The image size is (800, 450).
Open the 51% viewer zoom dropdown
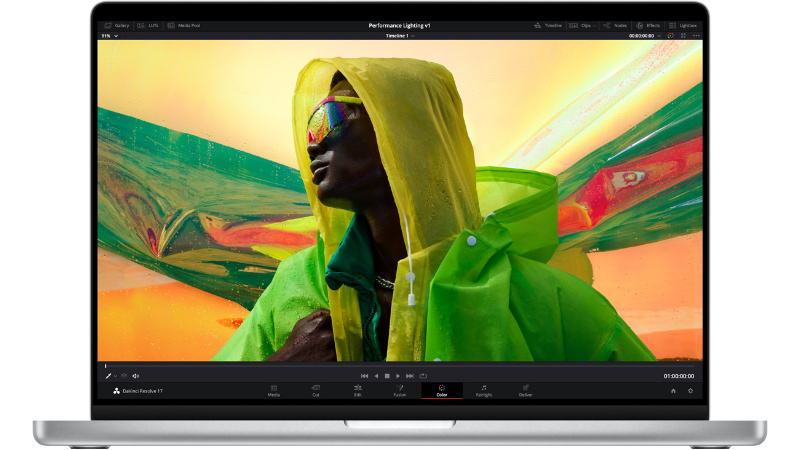[x=110, y=36]
